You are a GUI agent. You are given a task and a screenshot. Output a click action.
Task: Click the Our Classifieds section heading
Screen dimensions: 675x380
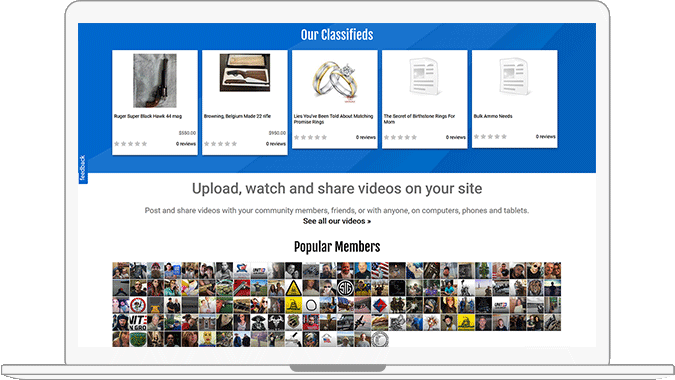click(337, 35)
